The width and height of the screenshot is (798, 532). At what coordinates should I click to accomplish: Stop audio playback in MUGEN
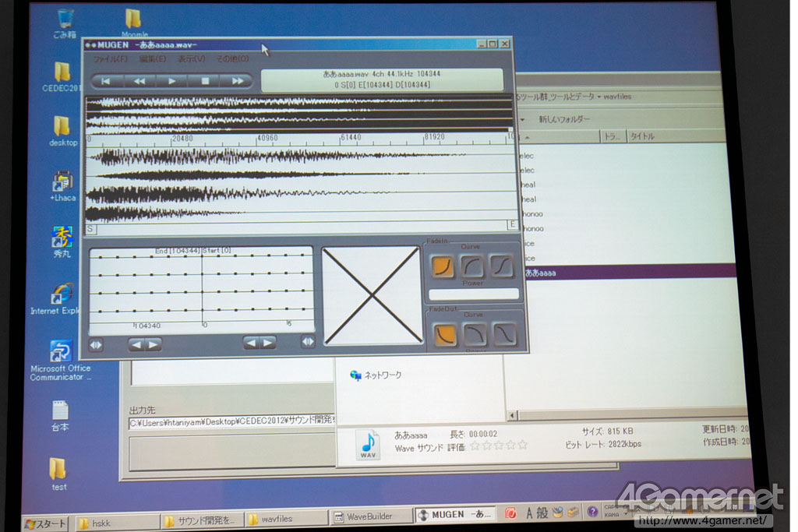[205, 81]
